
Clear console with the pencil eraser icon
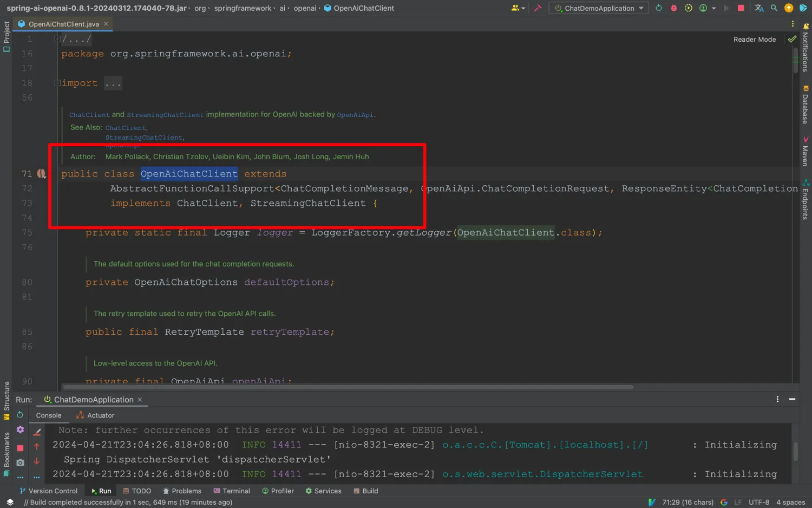coord(37,432)
